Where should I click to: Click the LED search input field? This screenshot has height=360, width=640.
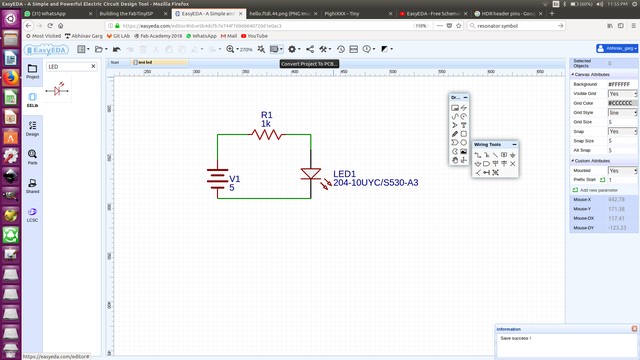[68, 66]
